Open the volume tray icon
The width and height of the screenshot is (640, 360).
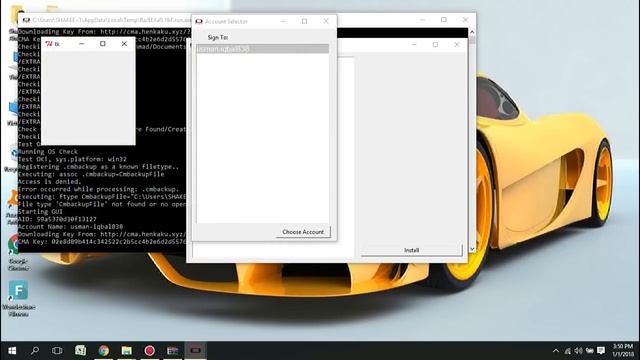[x=578, y=351]
